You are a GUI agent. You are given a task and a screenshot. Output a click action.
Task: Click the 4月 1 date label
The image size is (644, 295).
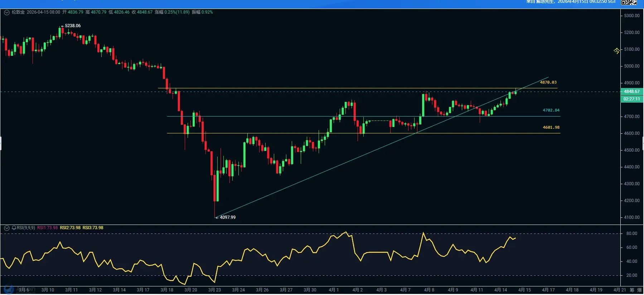(334, 290)
